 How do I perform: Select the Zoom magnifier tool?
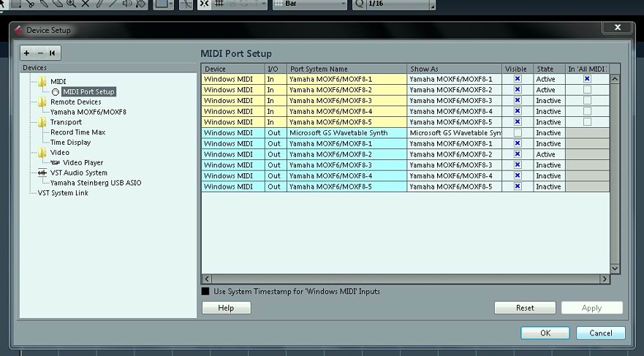(71, 4)
